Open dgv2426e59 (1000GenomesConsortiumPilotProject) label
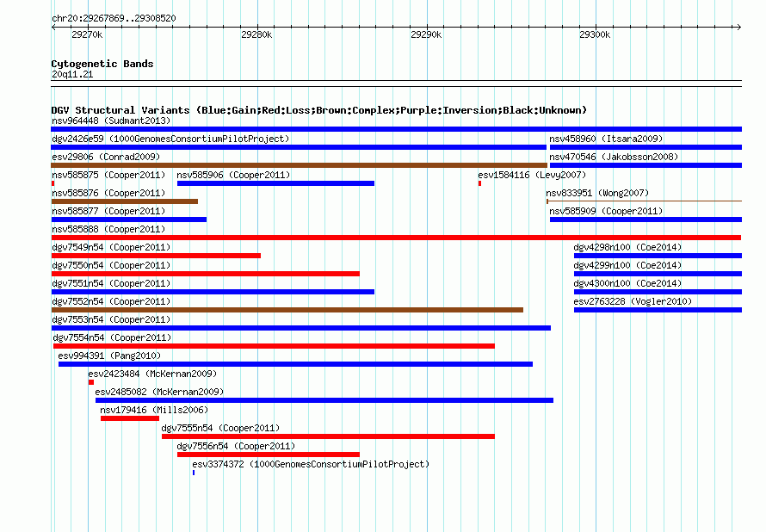 [170, 139]
